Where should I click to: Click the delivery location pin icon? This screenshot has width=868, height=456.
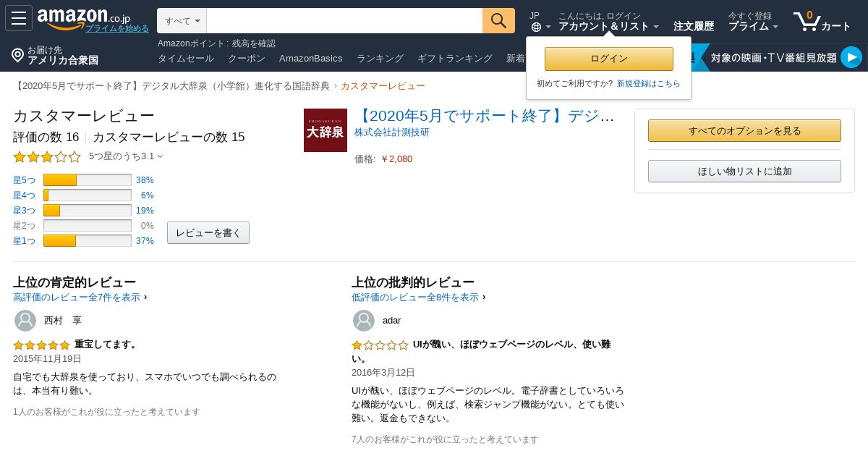18,55
